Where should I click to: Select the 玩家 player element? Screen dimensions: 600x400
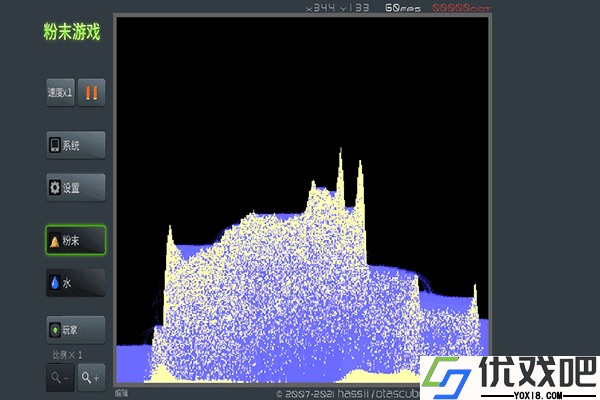[x=76, y=330]
